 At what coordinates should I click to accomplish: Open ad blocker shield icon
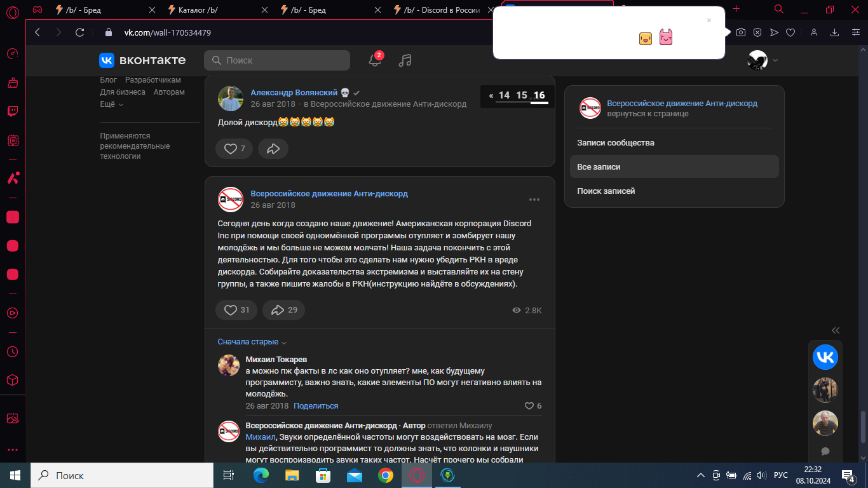(757, 32)
